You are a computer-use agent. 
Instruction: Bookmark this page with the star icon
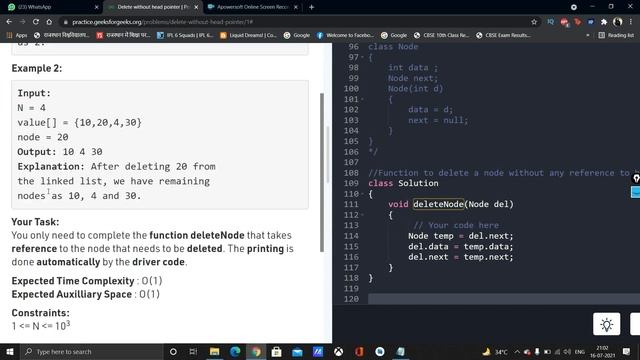coord(534,22)
